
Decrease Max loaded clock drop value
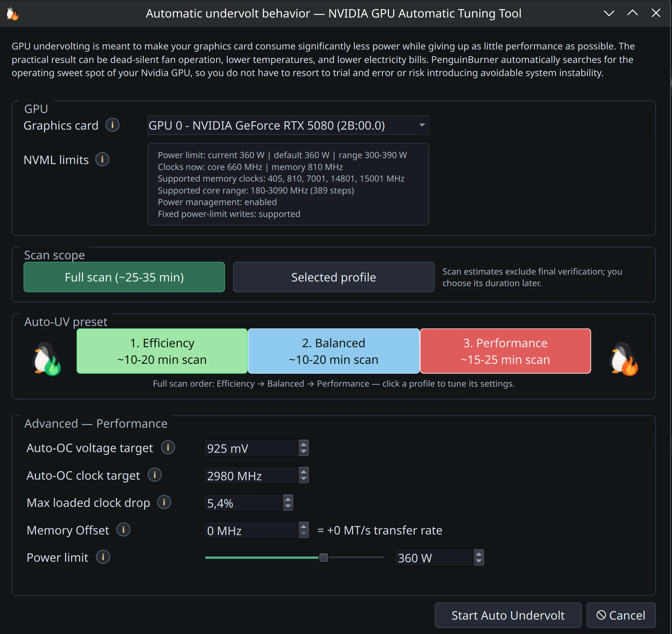(288, 507)
